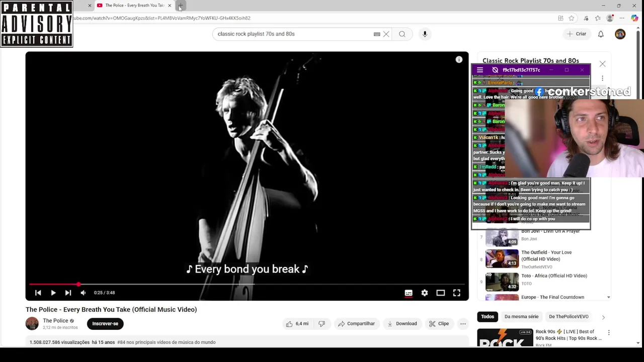
Task: Open The Police channel name link
Action: 55,321
